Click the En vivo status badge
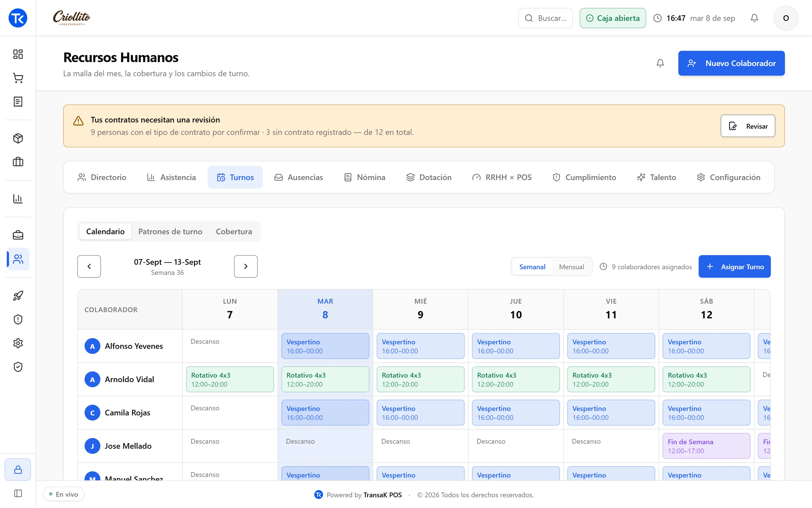Image resolution: width=812 pixels, height=508 pixels. [63, 494]
